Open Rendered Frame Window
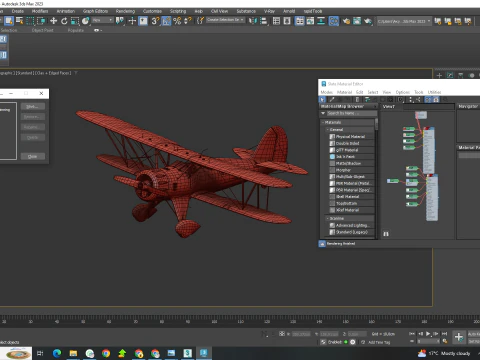Screen dimensions: 480x360 tap(357, 21)
